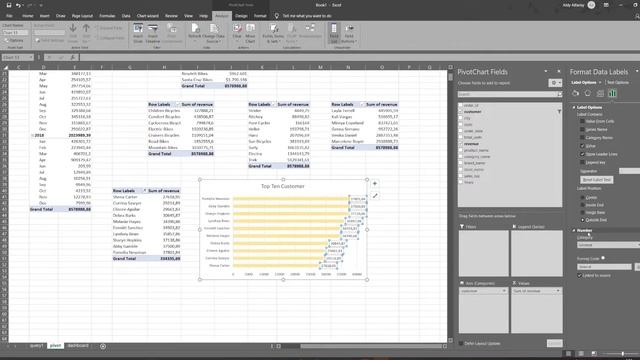The image size is (640, 360).
Task: Toggle the Field List button
Action: [334, 33]
